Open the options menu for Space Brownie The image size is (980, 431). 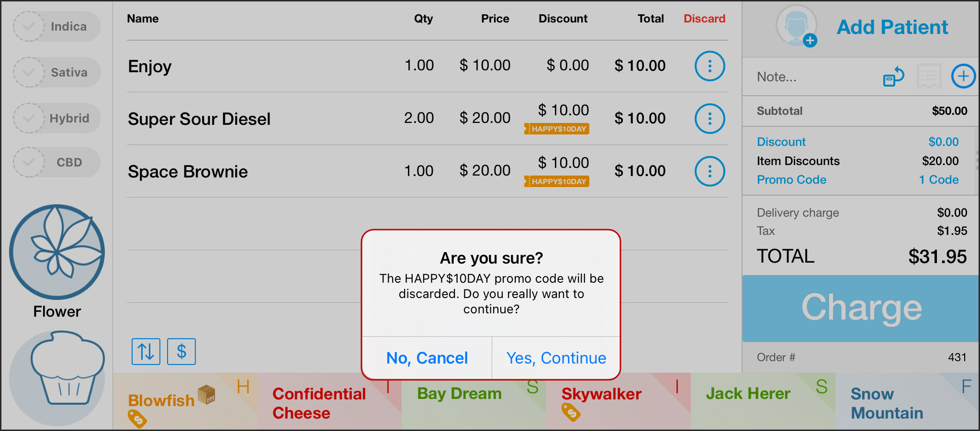710,171
